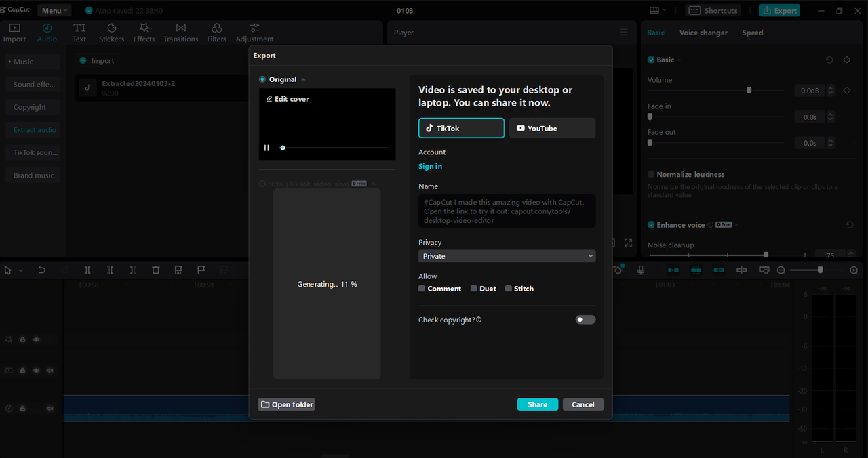
Task: Switch to the Stickers tab
Action: (112, 33)
